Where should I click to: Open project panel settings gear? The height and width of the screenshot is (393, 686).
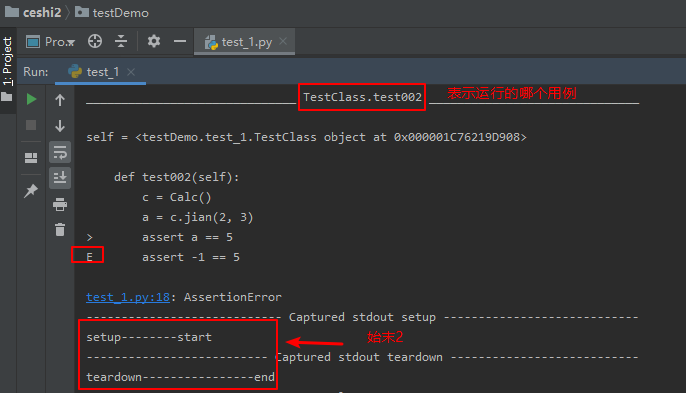(154, 42)
